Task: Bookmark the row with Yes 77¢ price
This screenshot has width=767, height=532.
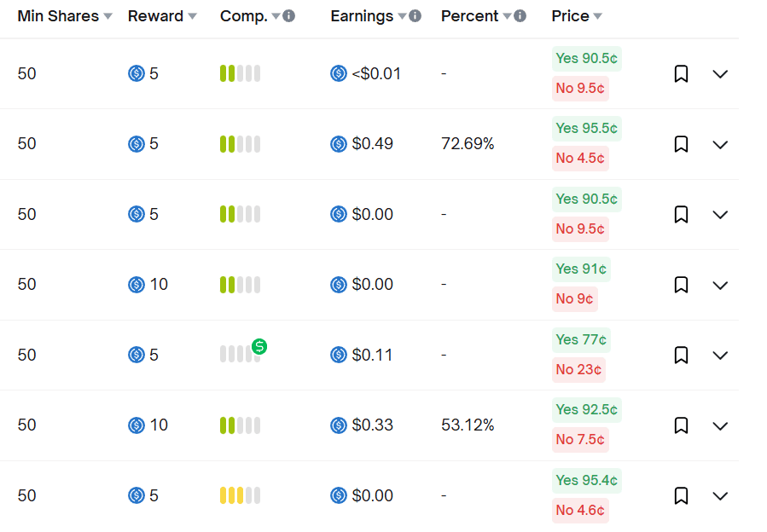Action: pyautogui.click(x=681, y=355)
